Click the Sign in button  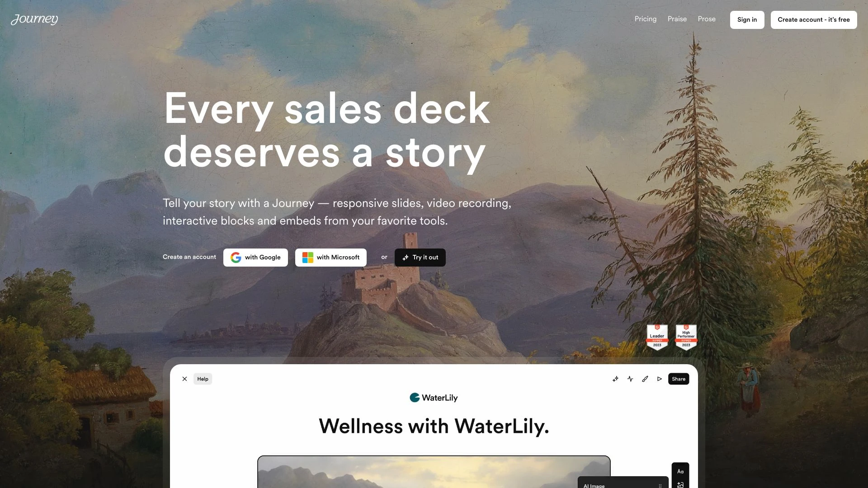click(x=746, y=19)
